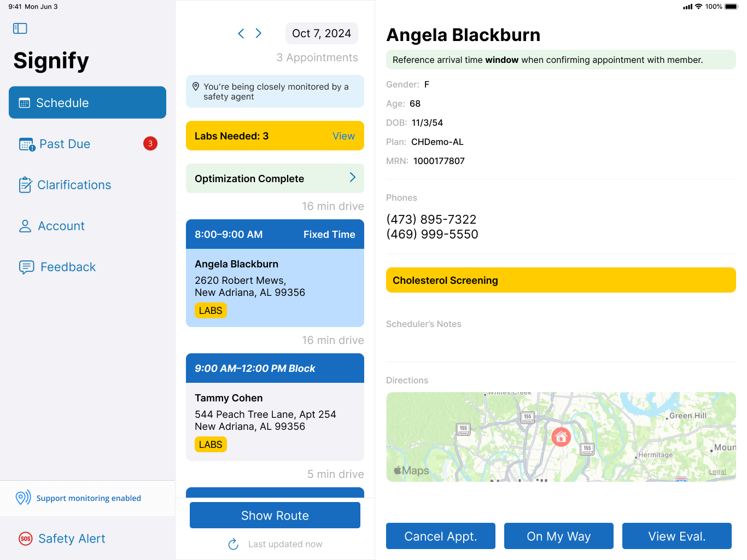Click the 3 Appointments count text
The height and width of the screenshot is (560, 747).
point(317,57)
